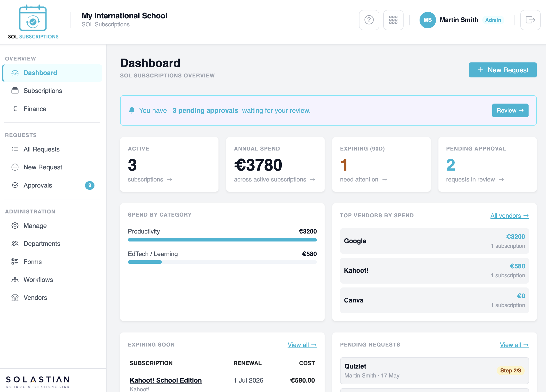The image size is (546, 392).
Task: Open Manage in the Administration section
Action: click(x=52, y=226)
